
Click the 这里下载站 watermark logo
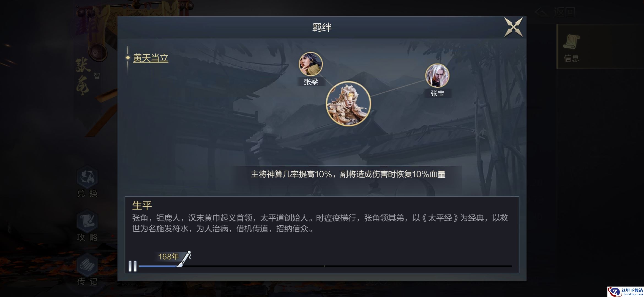625,291
